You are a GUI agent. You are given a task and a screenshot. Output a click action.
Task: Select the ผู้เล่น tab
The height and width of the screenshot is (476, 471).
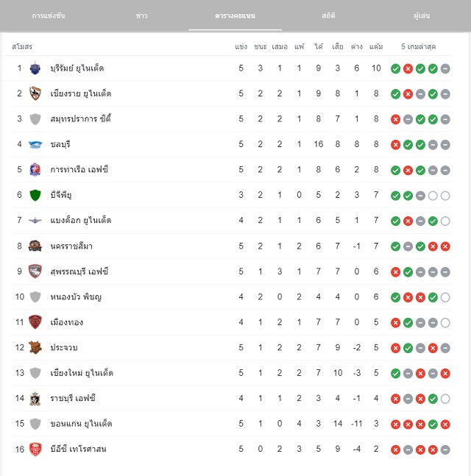pos(422,15)
